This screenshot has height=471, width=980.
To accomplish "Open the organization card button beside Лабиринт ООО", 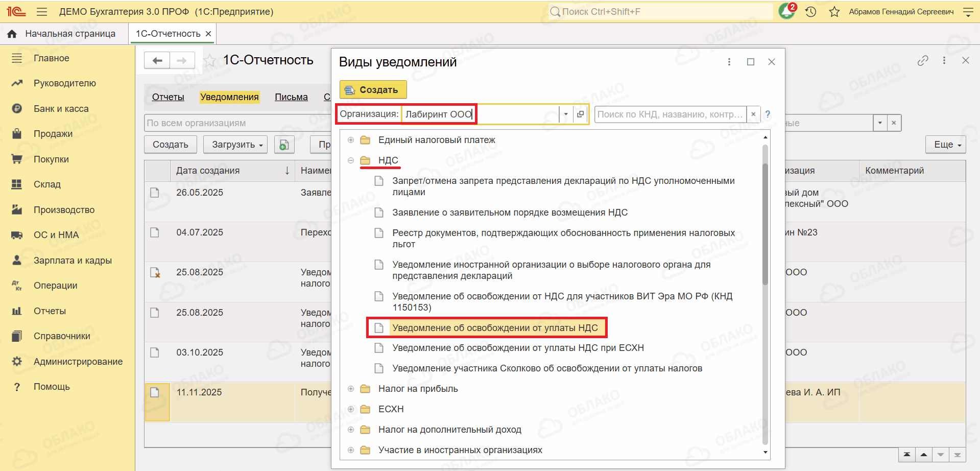I will click(580, 114).
